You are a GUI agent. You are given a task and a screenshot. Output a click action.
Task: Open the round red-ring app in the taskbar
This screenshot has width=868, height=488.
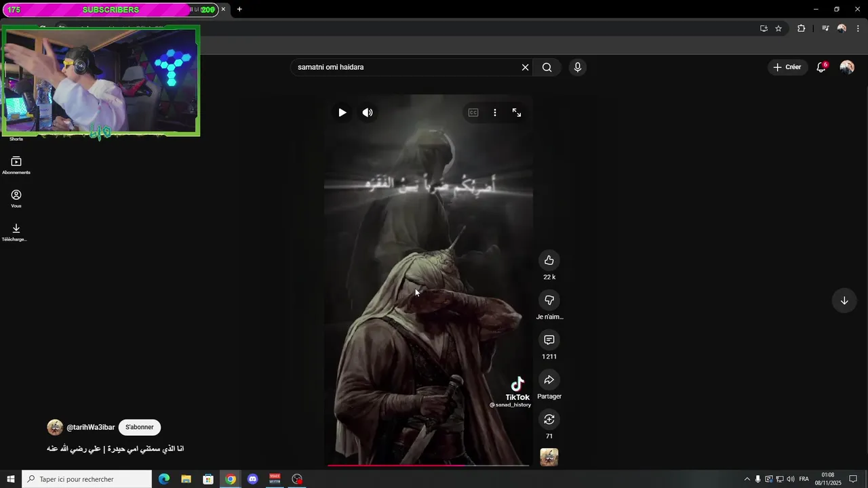coord(297,479)
